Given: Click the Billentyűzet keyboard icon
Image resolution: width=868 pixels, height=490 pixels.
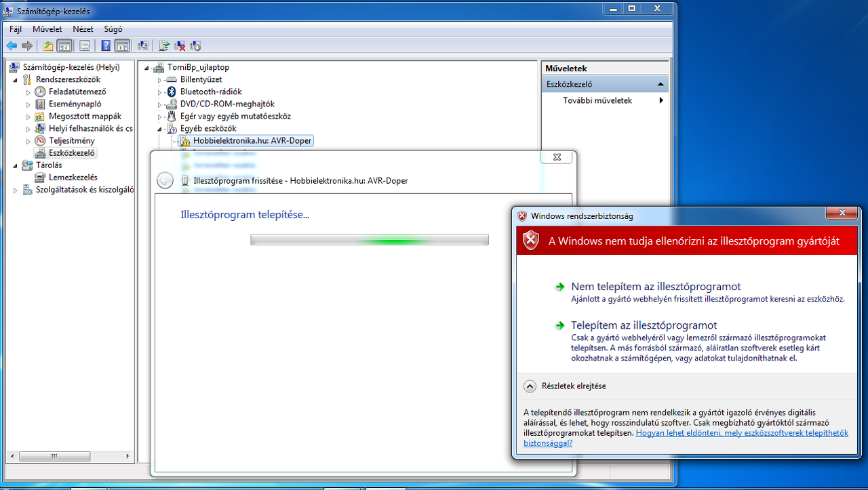Looking at the screenshot, I should [x=172, y=79].
